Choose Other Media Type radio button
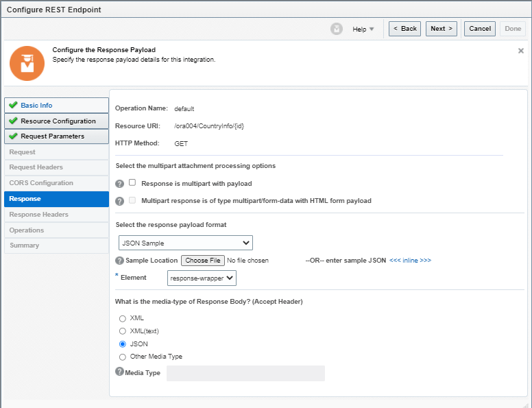532x408 pixels. coord(123,357)
